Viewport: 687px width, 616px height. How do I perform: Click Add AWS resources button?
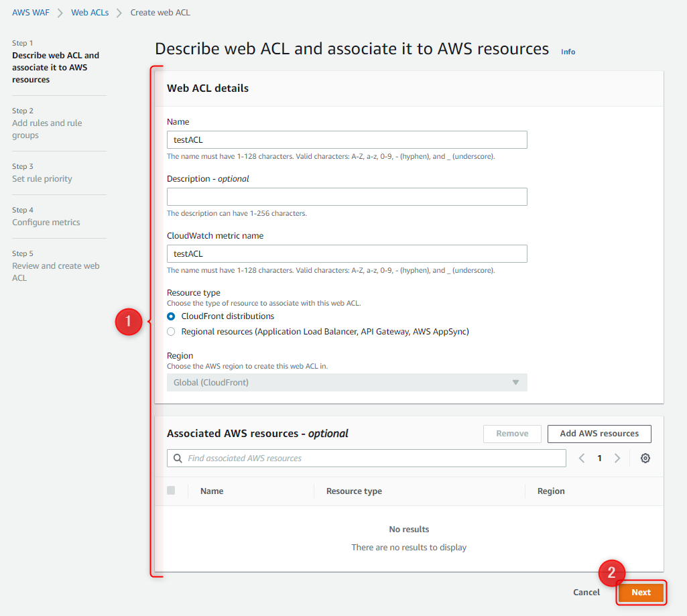pos(599,434)
